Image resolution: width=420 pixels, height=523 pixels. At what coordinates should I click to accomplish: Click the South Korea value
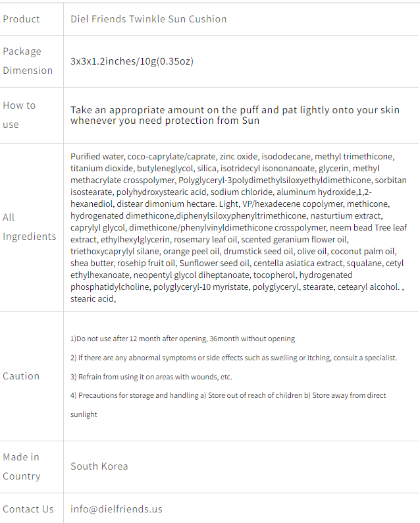[99, 466]
